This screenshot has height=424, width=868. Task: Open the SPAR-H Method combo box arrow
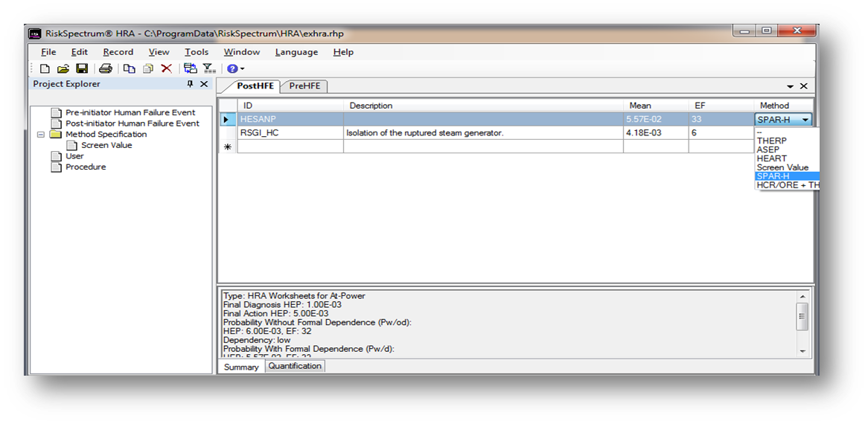(x=805, y=120)
